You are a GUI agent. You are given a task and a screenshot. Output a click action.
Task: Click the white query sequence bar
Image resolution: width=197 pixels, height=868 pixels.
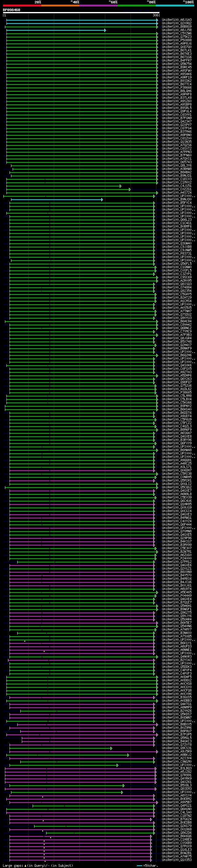pos(81,13)
